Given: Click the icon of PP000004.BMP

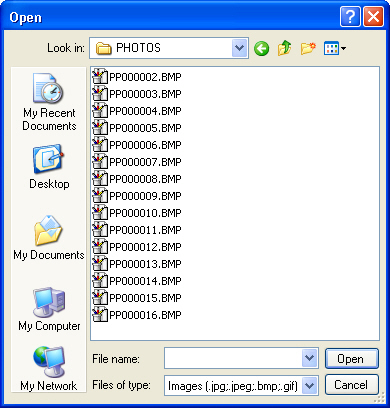Looking at the screenshot, I should [100, 111].
